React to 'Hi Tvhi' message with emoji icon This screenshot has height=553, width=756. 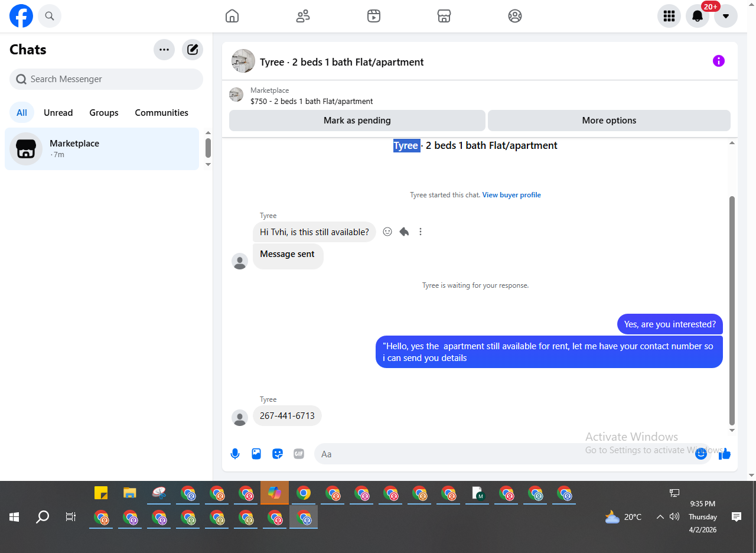pyautogui.click(x=387, y=232)
